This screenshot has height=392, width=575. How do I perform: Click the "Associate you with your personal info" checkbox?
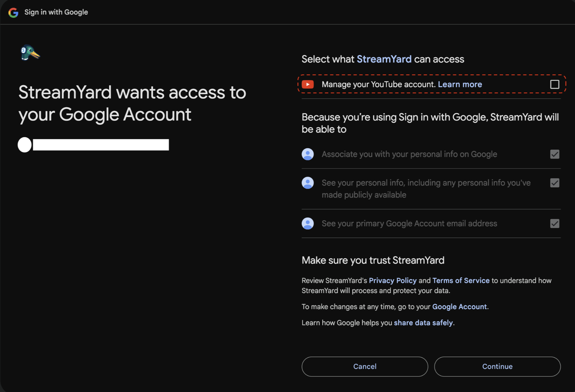(554, 154)
